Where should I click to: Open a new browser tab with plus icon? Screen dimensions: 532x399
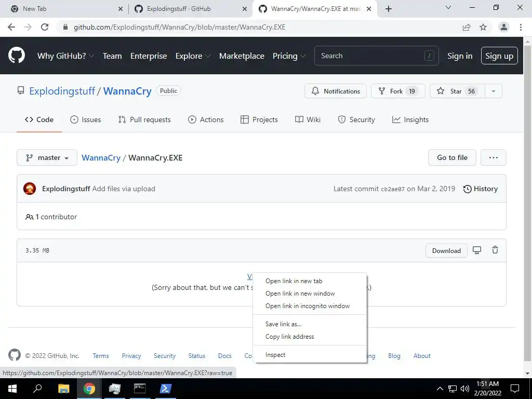tap(389, 9)
